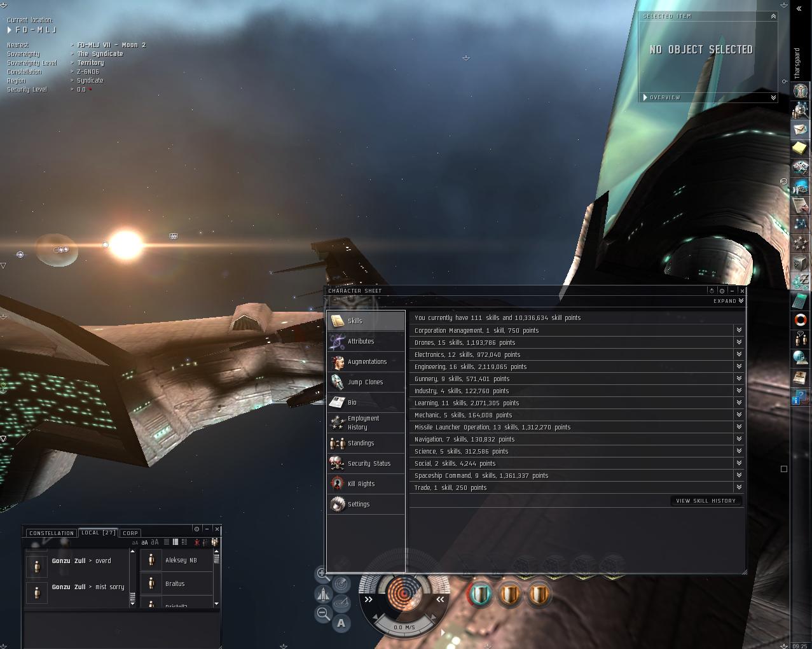Click the chat log scrollbar handle
This screenshot has height=649, width=812.
pyautogui.click(x=132, y=597)
